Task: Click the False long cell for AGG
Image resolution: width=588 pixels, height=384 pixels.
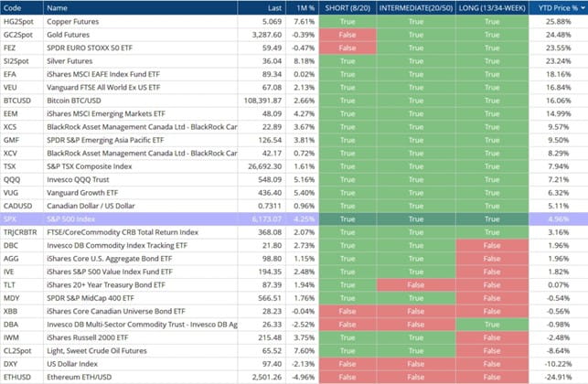Action: pos(492,259)
